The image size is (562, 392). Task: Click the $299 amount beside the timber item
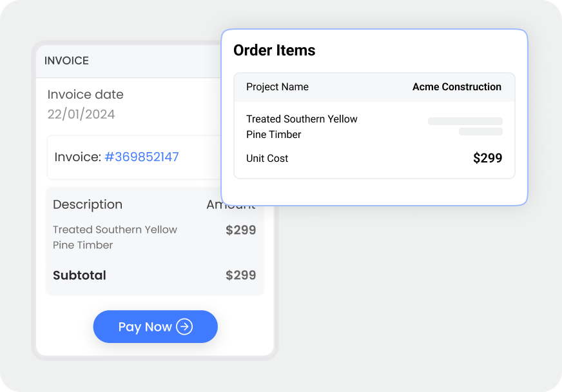240,230
